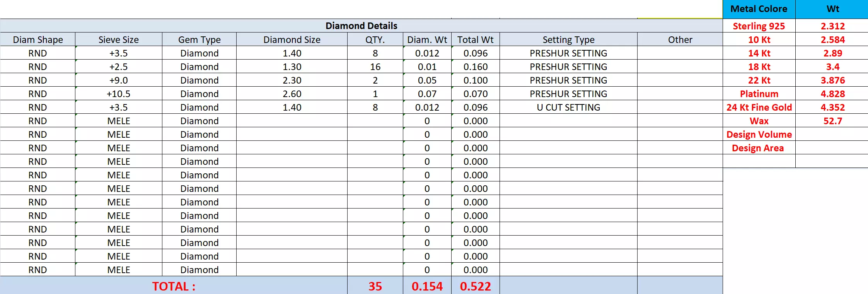Click the 0.522 grand total weight
The width and height of the screenshot is (868, 294).
click(x=476, y=286)
